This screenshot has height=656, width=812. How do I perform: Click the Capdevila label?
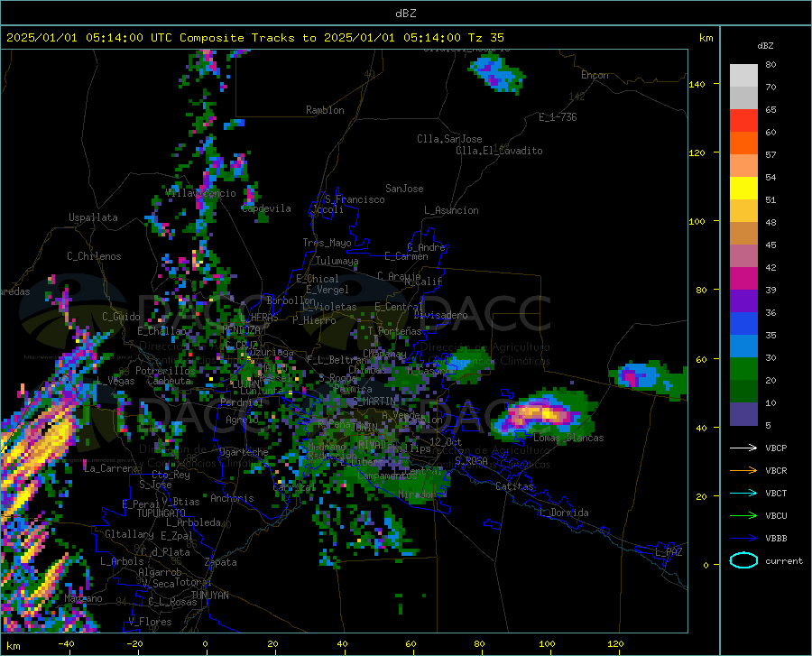tap(267, 208)
